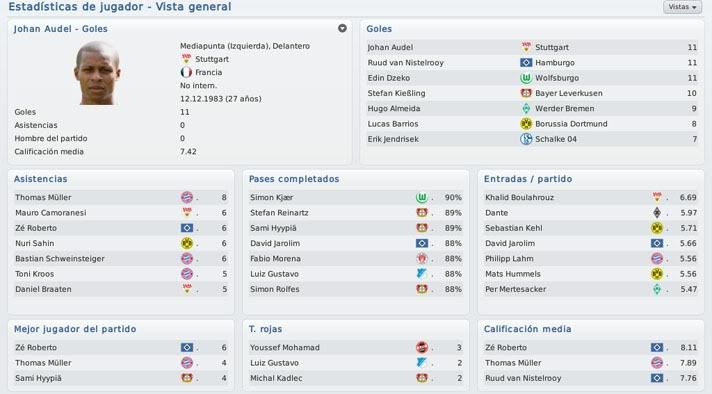Click Stuttgart crest next to Johan Audel in Goles
This screenshot has width=712, height=394.
pyautogui.click(x=526, y=47)
